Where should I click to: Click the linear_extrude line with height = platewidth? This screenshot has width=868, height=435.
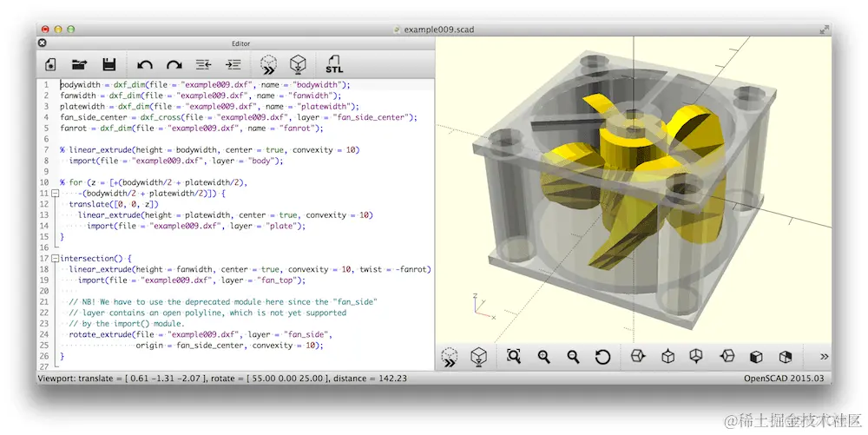point(226,214)
